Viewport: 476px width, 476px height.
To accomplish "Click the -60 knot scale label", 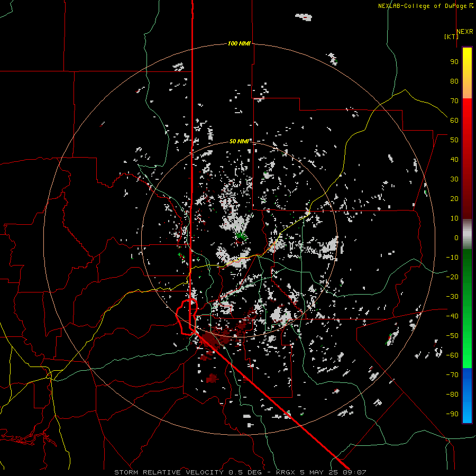I will tap(452, 355).
